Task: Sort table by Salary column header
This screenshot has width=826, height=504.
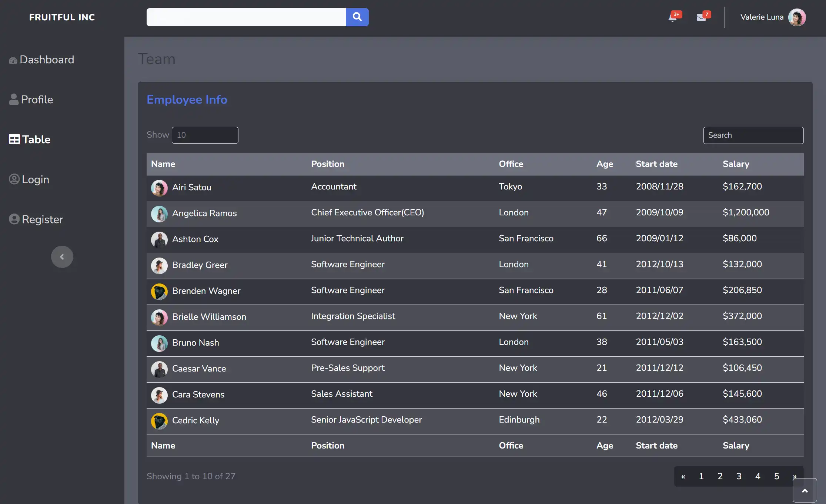Action: (736, 164)
